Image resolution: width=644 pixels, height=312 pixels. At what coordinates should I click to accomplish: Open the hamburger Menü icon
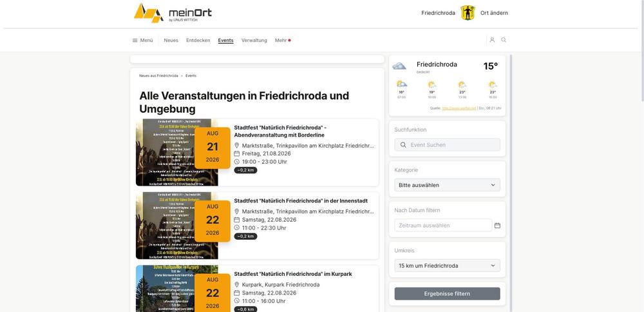(x=135, y=40)
